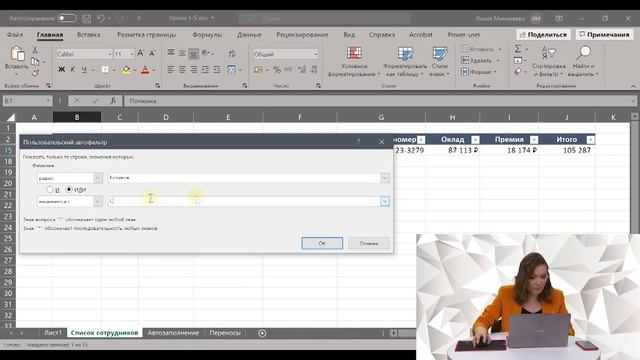
Task: Open Format as Table (Форматировать как таблицу)
Action: (405, 61)
